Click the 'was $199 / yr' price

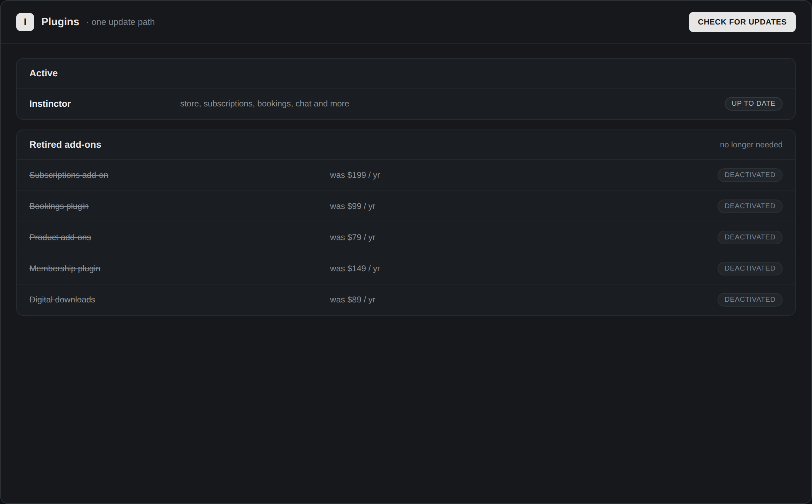[355, 175]
